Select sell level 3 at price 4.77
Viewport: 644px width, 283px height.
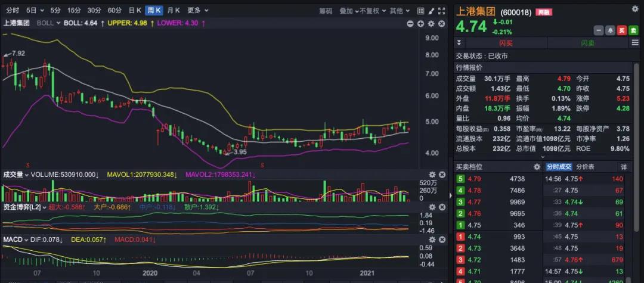(498, 202)
